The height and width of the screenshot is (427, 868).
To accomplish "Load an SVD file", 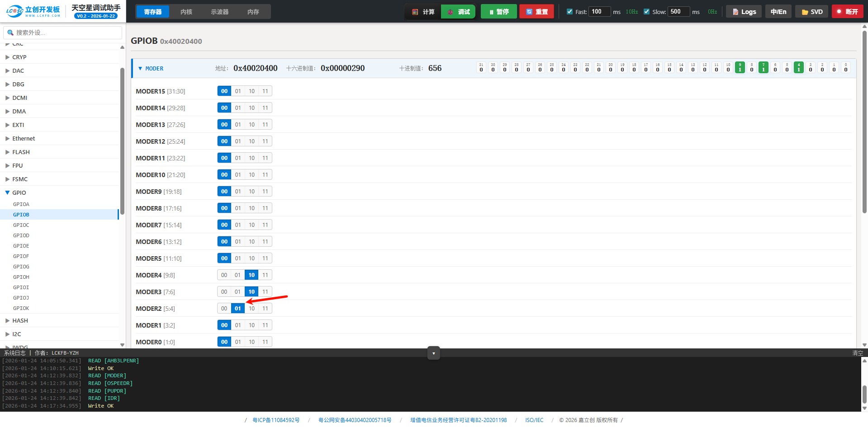I will point(811,12).
